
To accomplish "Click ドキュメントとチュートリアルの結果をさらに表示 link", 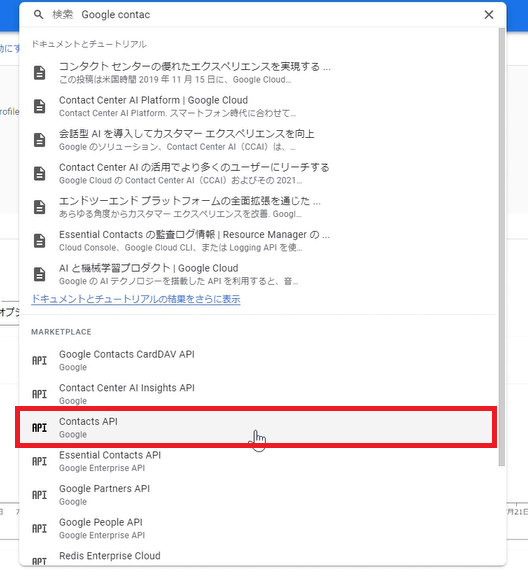I will 136,299.
